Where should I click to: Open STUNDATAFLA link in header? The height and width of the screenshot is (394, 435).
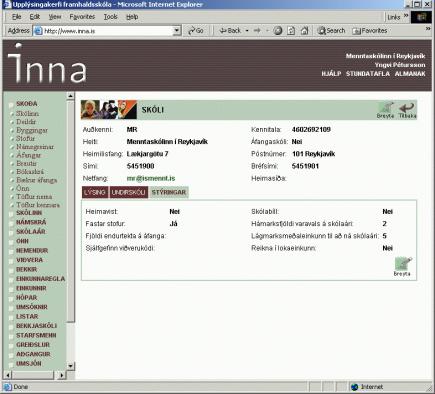(x=368, y=74)
